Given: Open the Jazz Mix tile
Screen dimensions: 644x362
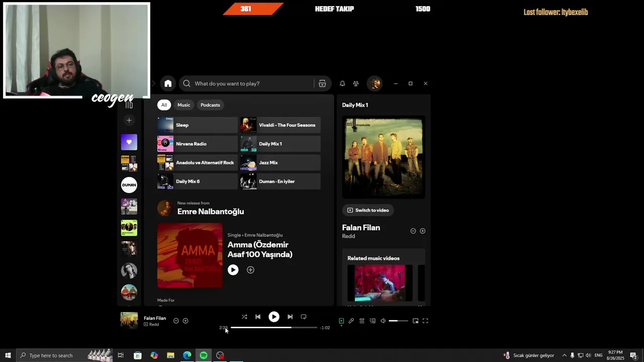Looking at the screenshot, I should click(280, 163).
